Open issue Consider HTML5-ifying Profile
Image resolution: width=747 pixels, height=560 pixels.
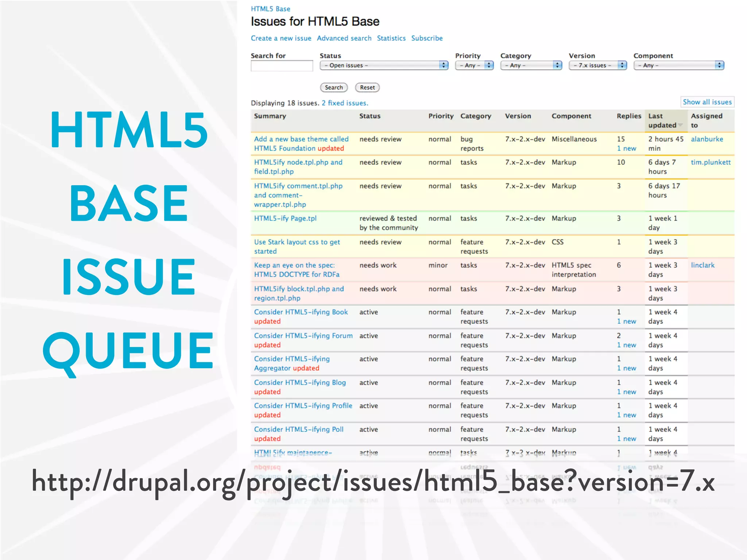coord(303,406)
